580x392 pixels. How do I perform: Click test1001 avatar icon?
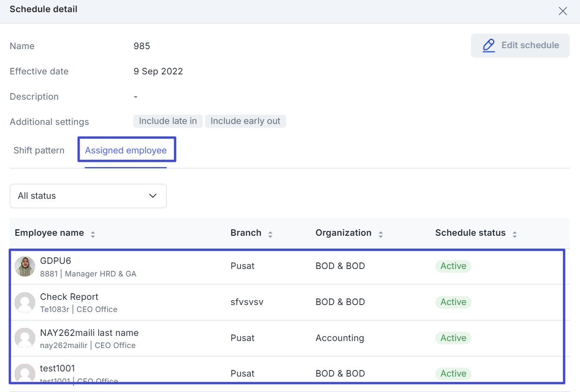pos(25,373)
